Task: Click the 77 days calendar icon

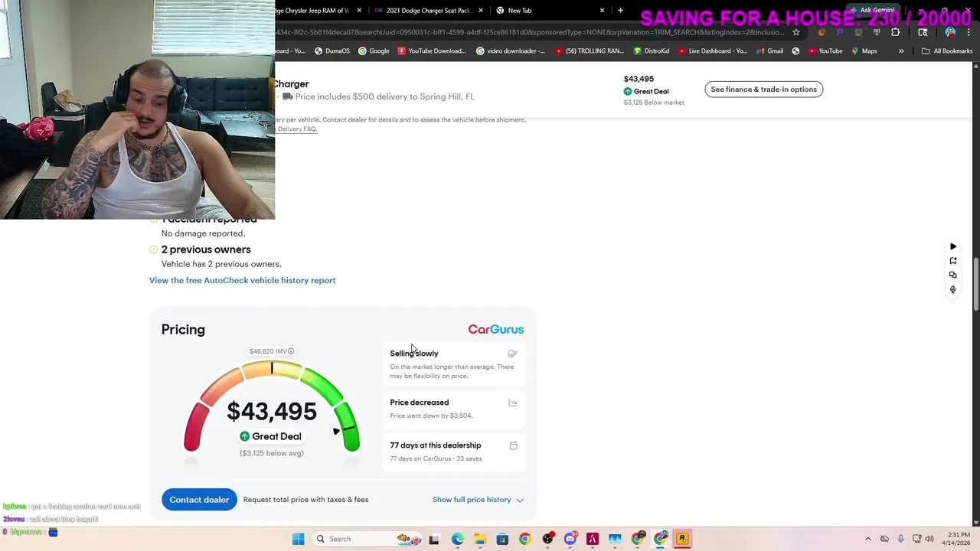Action: (x=513, y=445)
